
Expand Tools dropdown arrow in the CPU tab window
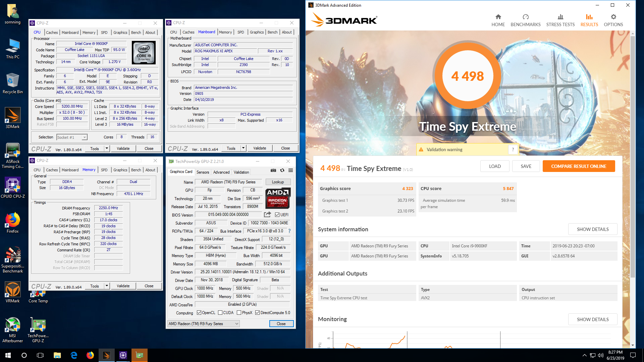pos(107,148)
